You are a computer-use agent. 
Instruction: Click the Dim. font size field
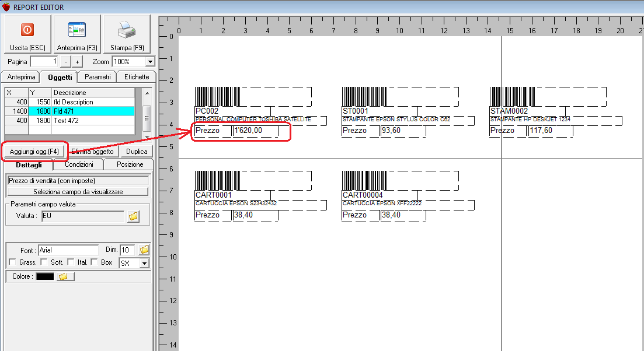[127, 250]
